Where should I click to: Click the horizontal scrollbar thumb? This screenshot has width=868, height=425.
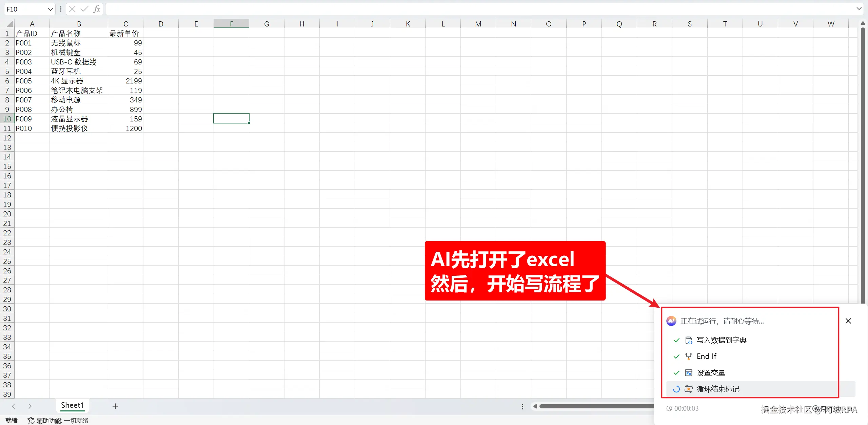597,406
